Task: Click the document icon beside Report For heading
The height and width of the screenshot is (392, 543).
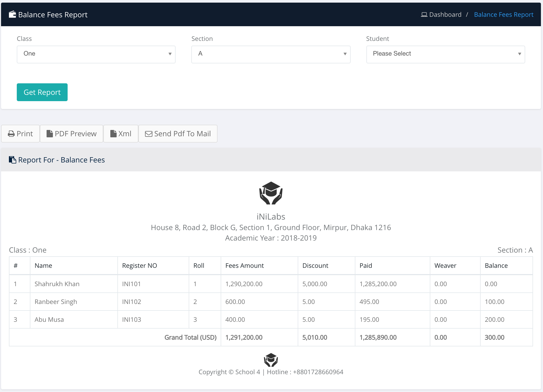Action: pos(12,160)
